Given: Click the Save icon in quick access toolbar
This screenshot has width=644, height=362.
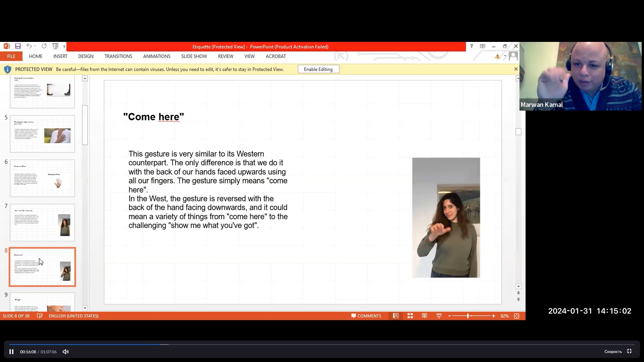Looking at the screenshot, I should click(x=18, y=46).
